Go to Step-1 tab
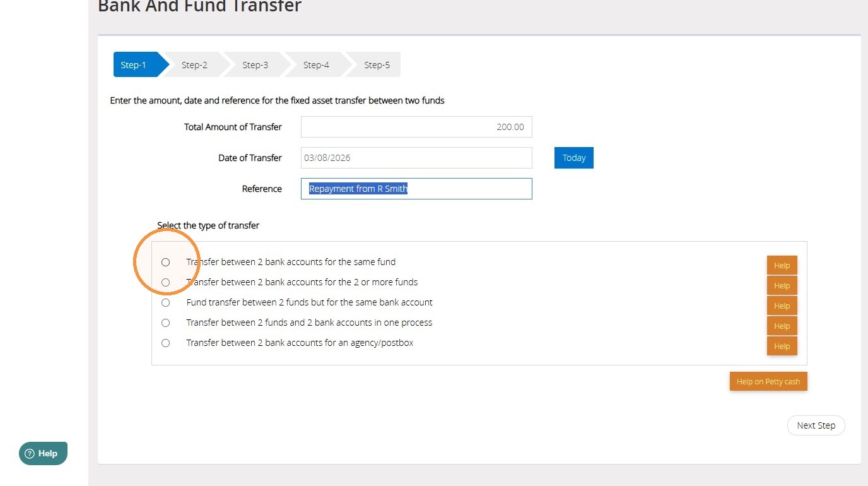Viewport: 868px width, 486px height. [x=134, y=64]
